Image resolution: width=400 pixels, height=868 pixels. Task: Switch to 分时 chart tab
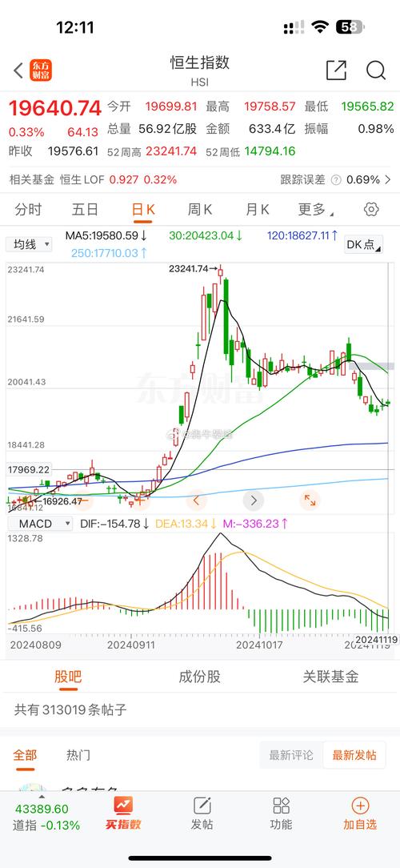(x=28, y=210)
